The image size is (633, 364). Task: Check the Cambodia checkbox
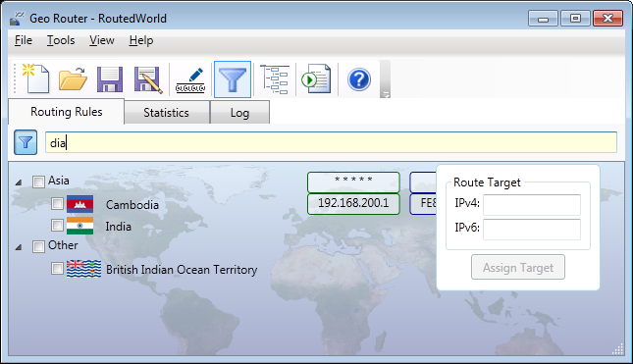(57, 203)
